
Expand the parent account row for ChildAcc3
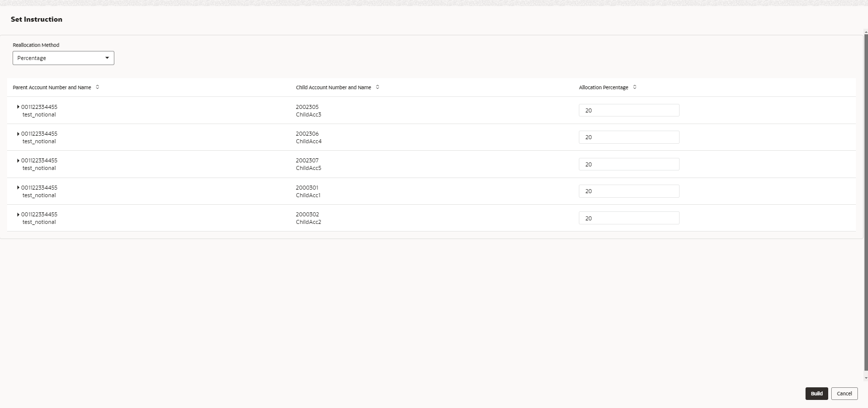[18, 107]
